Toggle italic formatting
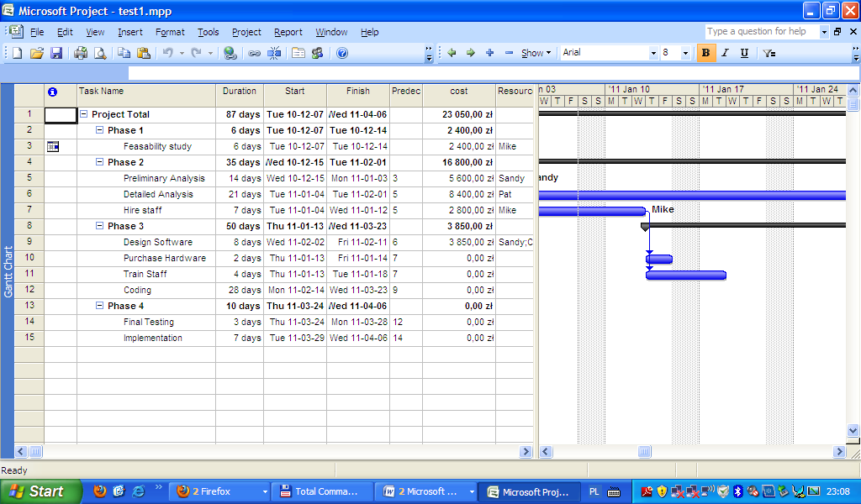This screenshot has width=861, height=504. 726,53
